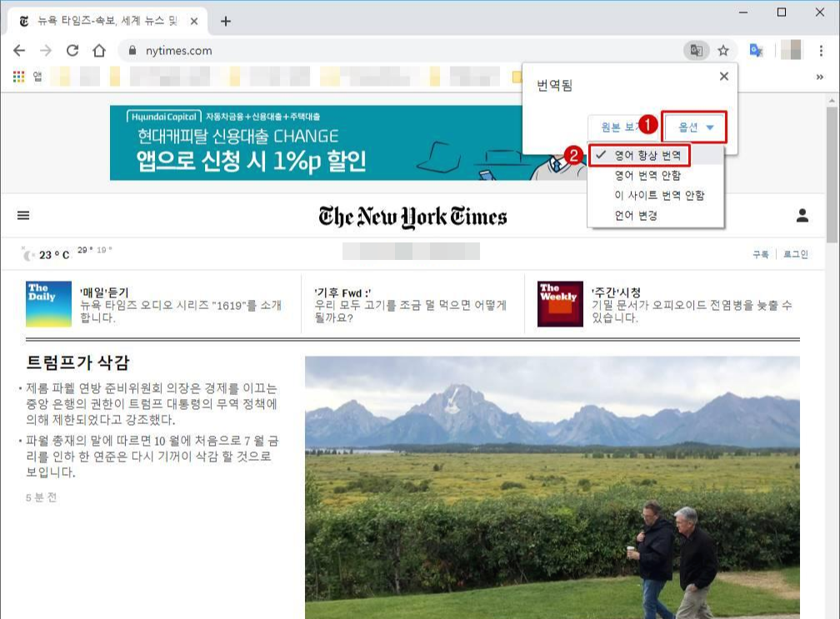Click the site security lock icon
The image size is (840, 619).
[x=133, y=50]
